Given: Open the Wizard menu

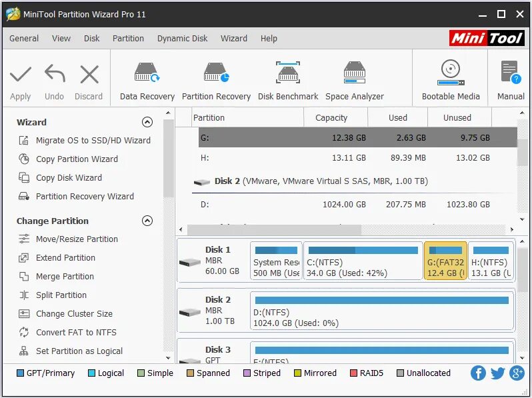Looking at the screenshot, I should coord(234,39).
